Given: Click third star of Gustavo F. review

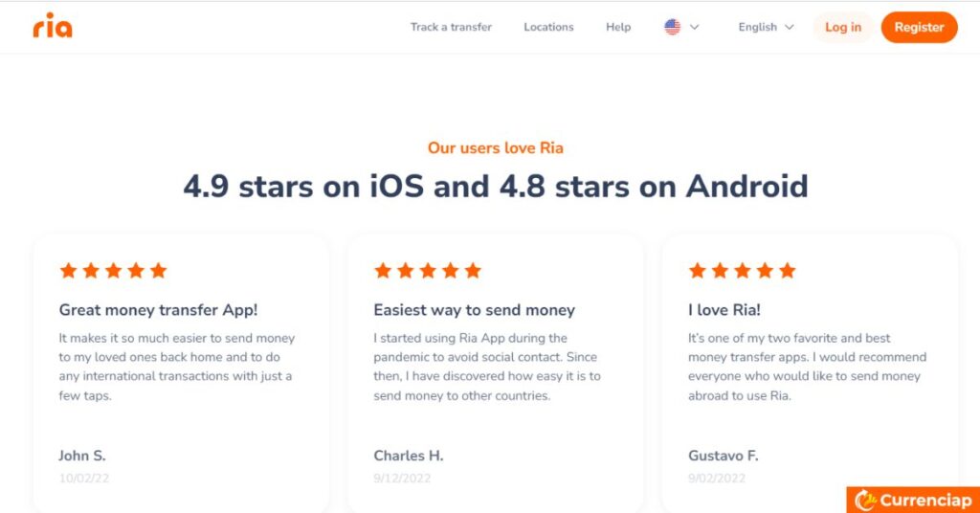Looking at the screenshot, I should point(743,271).
